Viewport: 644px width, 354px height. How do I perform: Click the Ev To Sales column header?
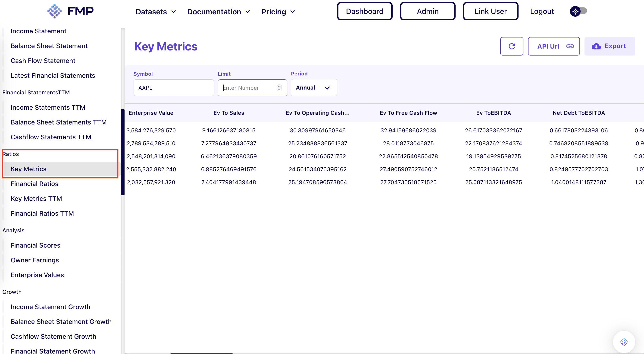(x=229, y=113)
